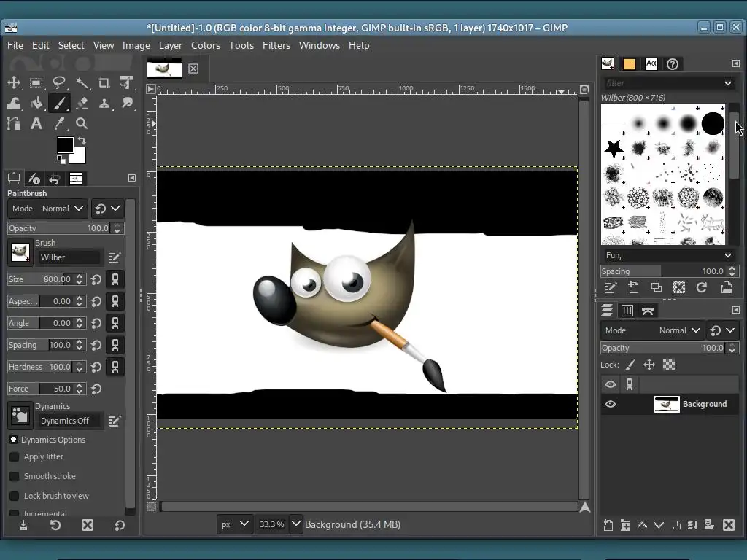The height and width of the screenshot is (560, 747).
Task: Select the Bucket Fill tool
Action: click(36, 103)
